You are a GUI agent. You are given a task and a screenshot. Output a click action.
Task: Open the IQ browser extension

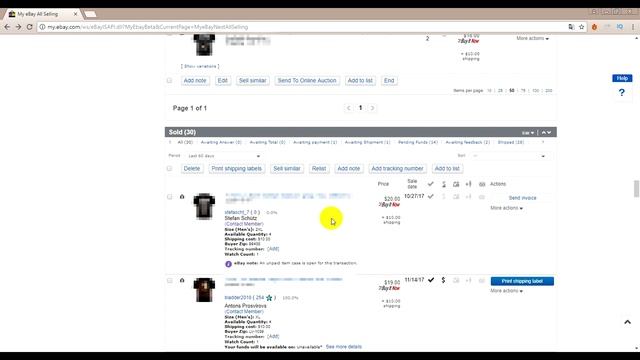click(620, 27)
